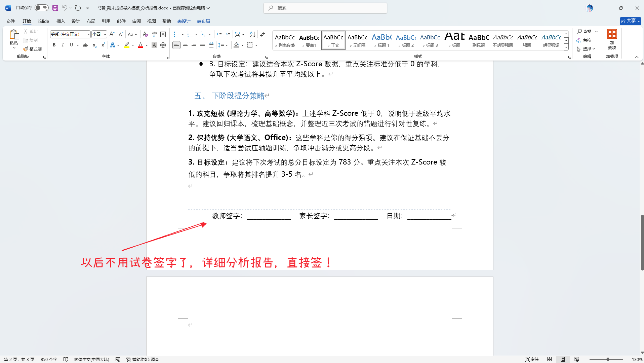Apply the 副标题 subtitle style
This screenshot has height=363, width=644.
tap(479, 40)
